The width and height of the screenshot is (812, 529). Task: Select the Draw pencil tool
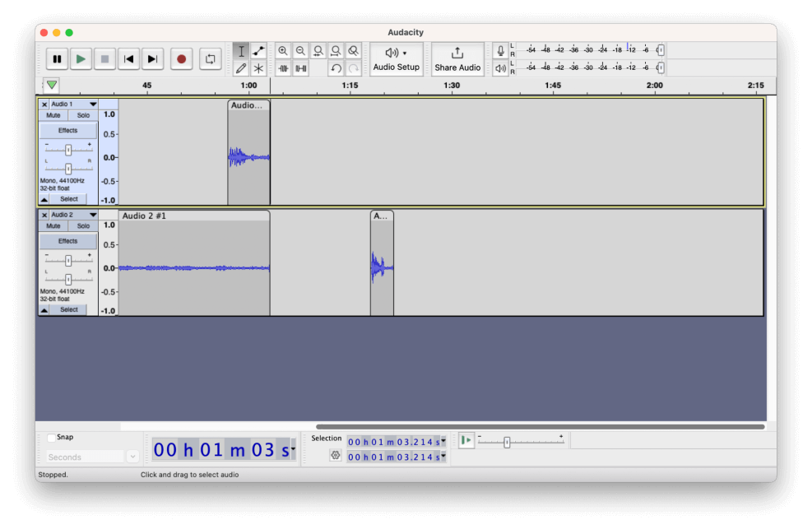[x=241, y=68]
